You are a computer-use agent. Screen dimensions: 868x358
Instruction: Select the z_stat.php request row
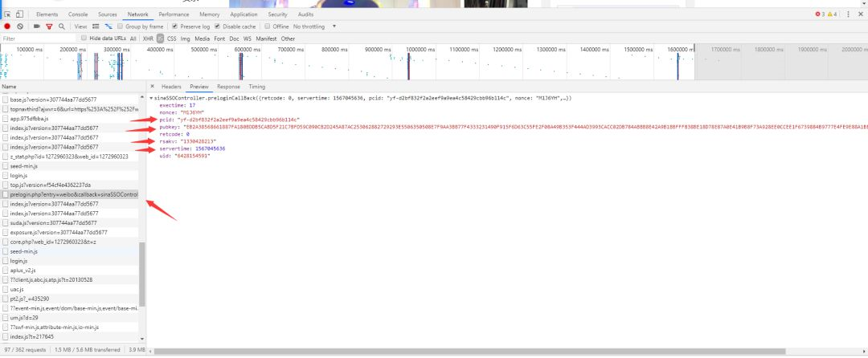[70, 157]
